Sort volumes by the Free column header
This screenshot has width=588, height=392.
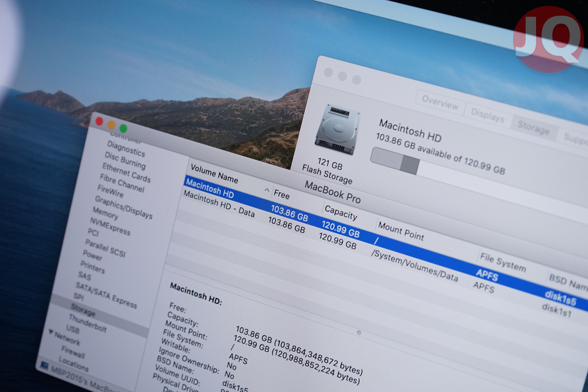[x=282, y=195]
